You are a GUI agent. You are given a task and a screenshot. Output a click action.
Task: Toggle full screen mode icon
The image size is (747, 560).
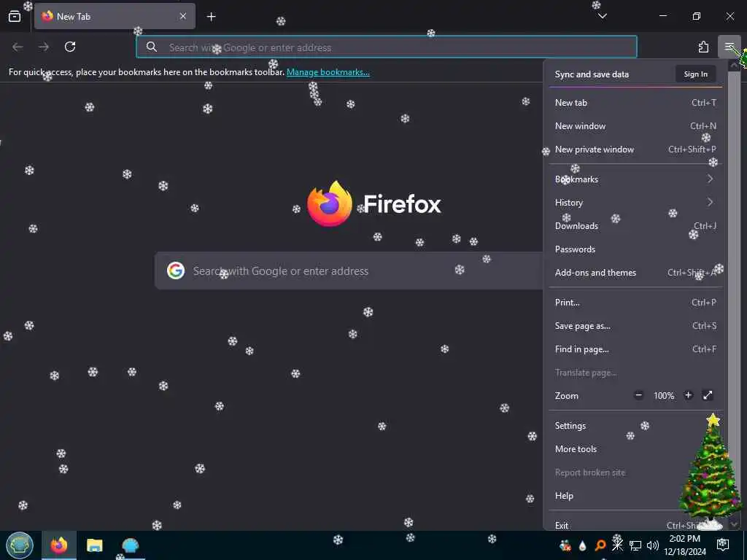tap(708, 395)
